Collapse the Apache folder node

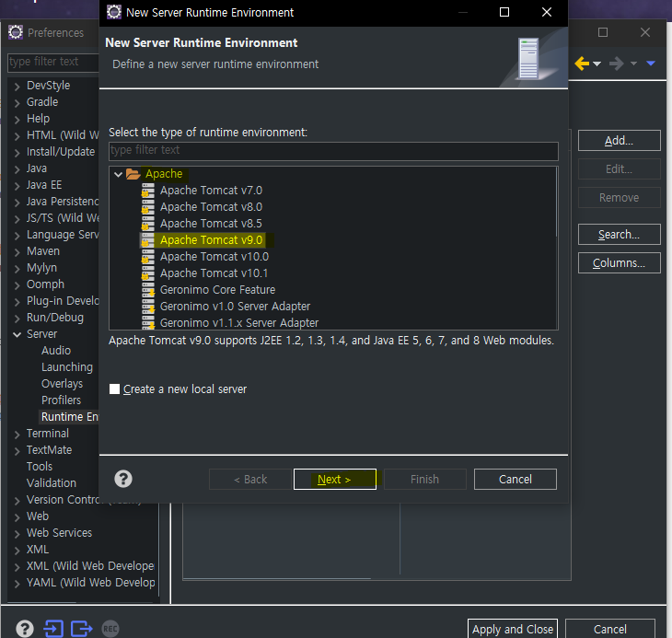tap(118, 174)
